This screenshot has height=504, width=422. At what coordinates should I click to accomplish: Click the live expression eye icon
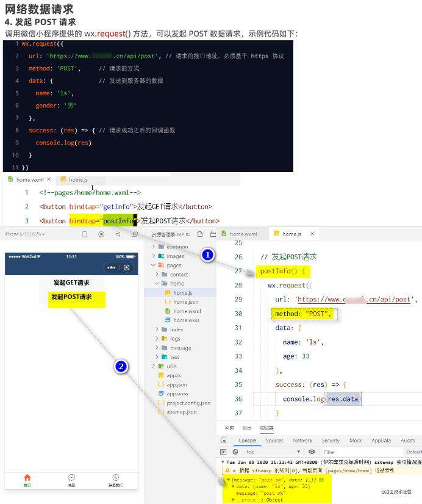pyautogui.click(x=312, y=452)
